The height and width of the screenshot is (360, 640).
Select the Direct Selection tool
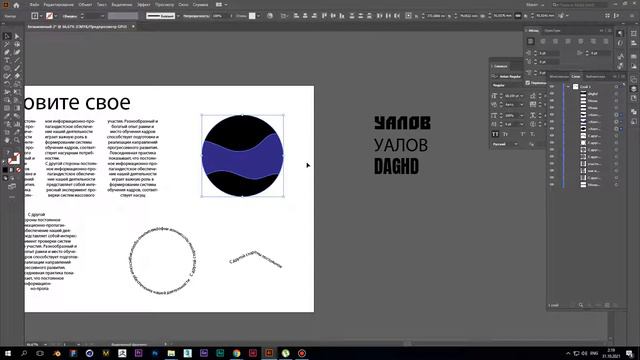(x=17, y=36)
